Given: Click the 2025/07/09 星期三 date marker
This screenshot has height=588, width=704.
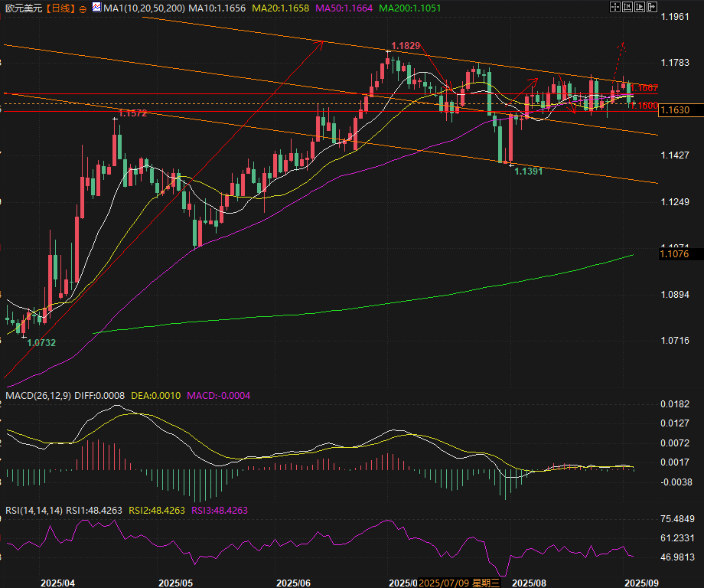Looking at the screenshot, I should [459, 583].
